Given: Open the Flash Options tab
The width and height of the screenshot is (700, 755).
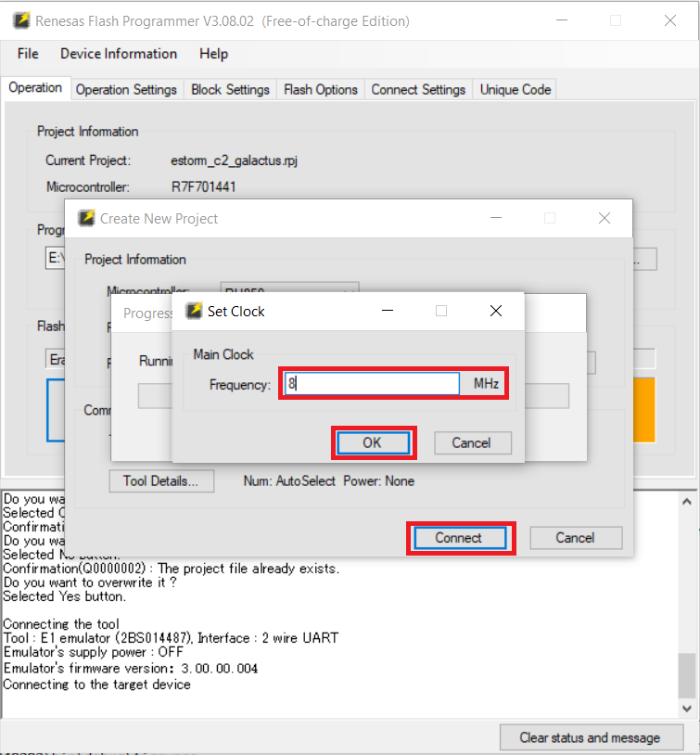Looking at the screenshot, I should click(321, 90).
